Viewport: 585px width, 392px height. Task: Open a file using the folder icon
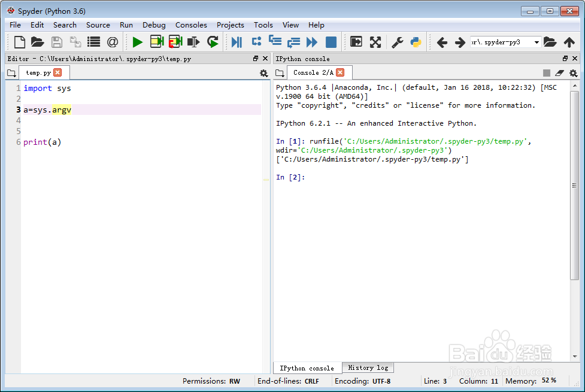[37, 42]
